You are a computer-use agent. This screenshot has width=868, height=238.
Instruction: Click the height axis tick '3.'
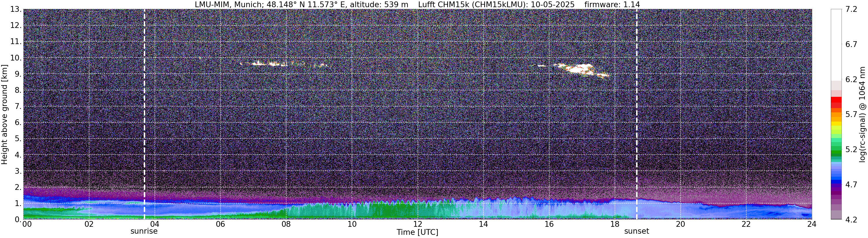click(x=18, y=171)
